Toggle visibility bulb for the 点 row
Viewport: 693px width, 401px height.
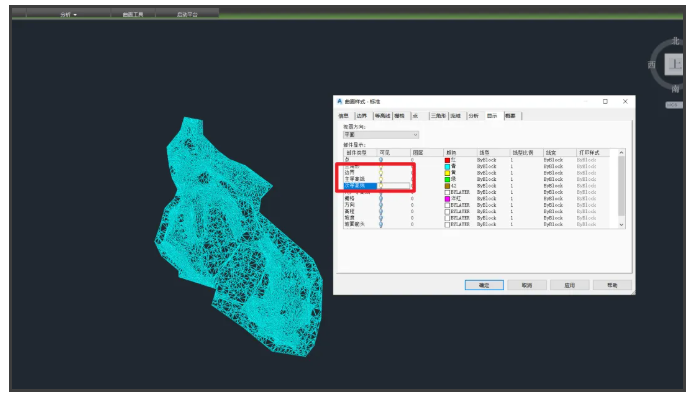[381, 160]
